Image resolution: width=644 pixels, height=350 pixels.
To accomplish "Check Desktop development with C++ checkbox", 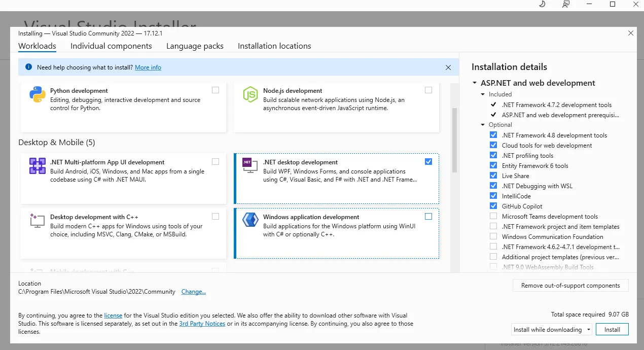I will pos(216,216).
